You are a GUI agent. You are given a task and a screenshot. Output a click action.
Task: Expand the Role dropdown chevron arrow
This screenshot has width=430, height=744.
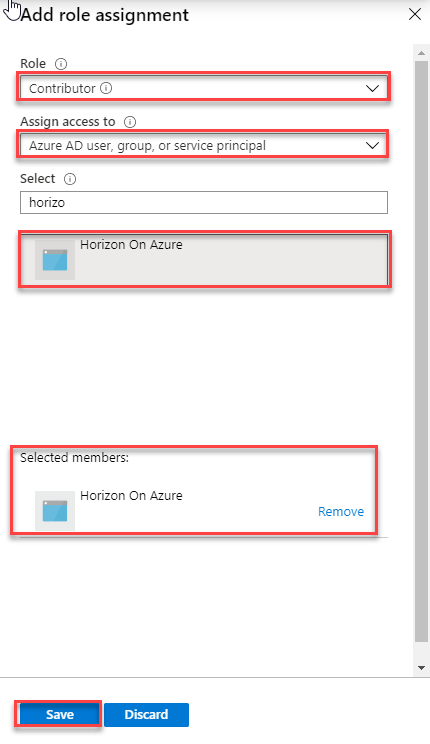pos(373,88)
